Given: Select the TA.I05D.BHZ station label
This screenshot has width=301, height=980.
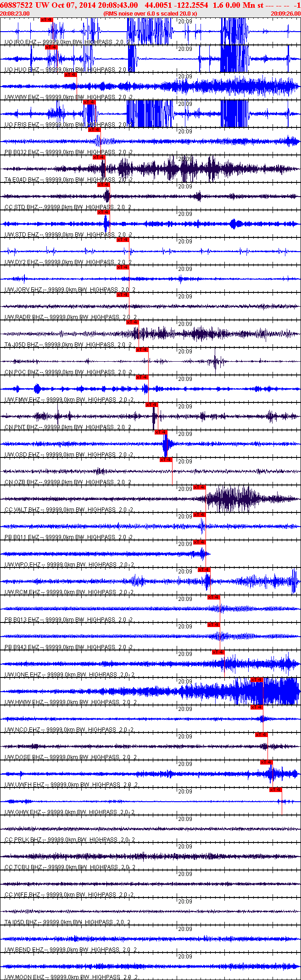Looking at the screenshot, I should coord(67,922).
